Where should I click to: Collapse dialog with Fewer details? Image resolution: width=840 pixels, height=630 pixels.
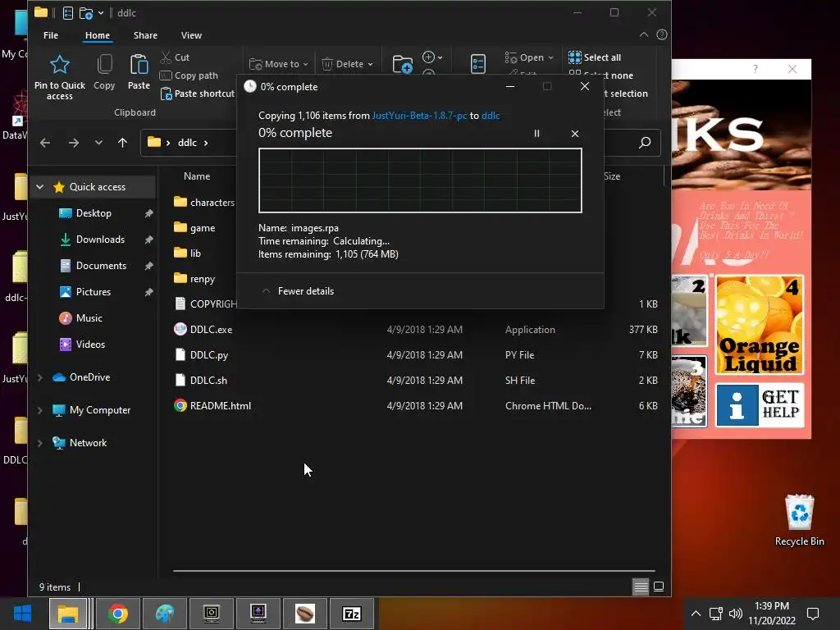[298, 291]
